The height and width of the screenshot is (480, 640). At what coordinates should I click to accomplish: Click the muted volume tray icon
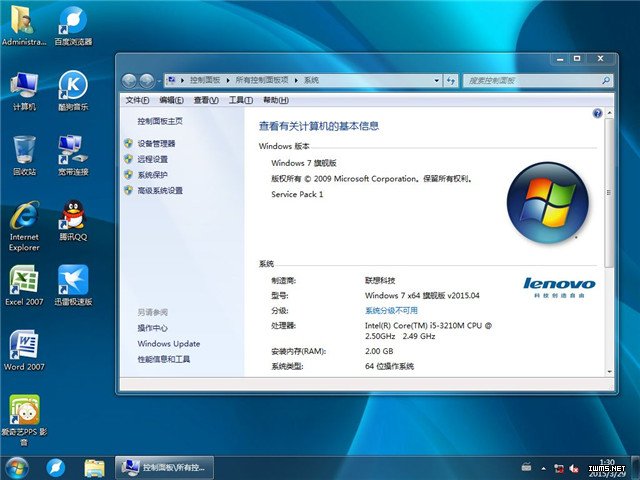coord(574,468)
